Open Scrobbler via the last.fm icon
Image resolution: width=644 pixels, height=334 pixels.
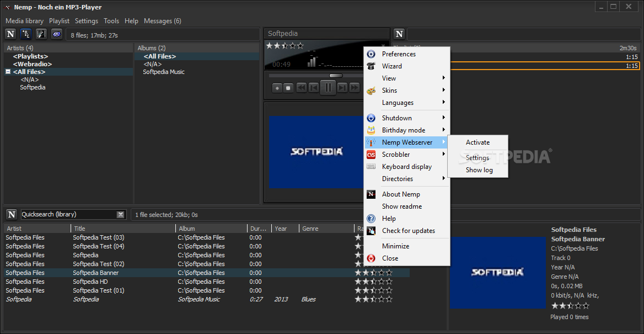point(371,155)
